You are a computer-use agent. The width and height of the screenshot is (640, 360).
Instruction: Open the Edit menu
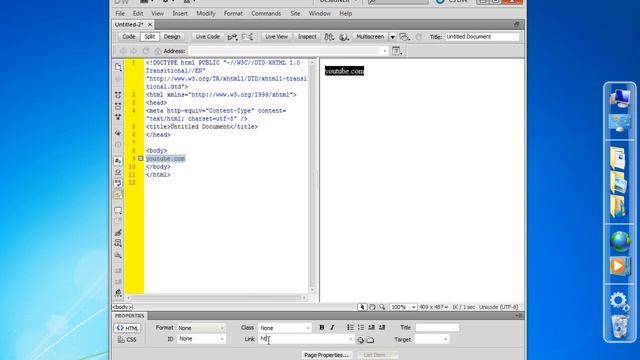coord(138,13)
